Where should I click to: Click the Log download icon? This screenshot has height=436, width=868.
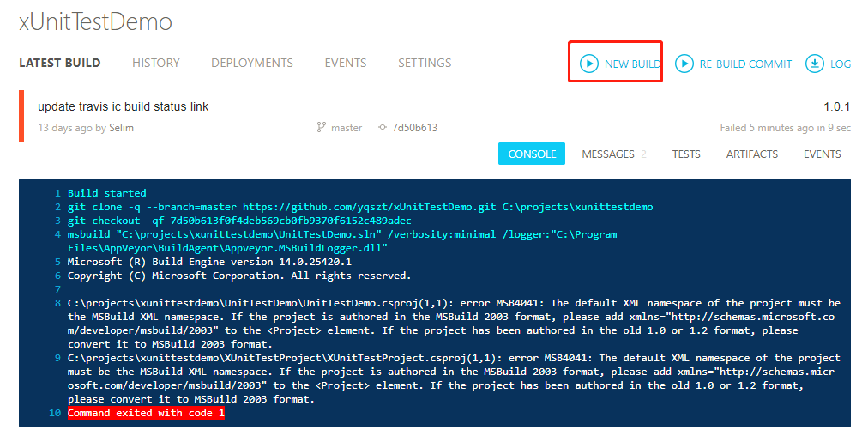[814, 64]
